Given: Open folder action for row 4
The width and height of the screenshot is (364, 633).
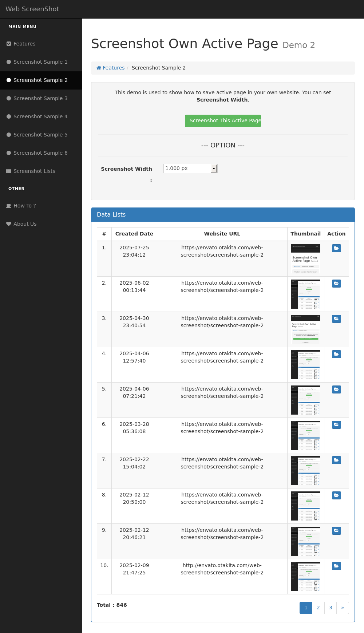Looking at the screenshot, I should pyautogui.click(x=336, y=354).
